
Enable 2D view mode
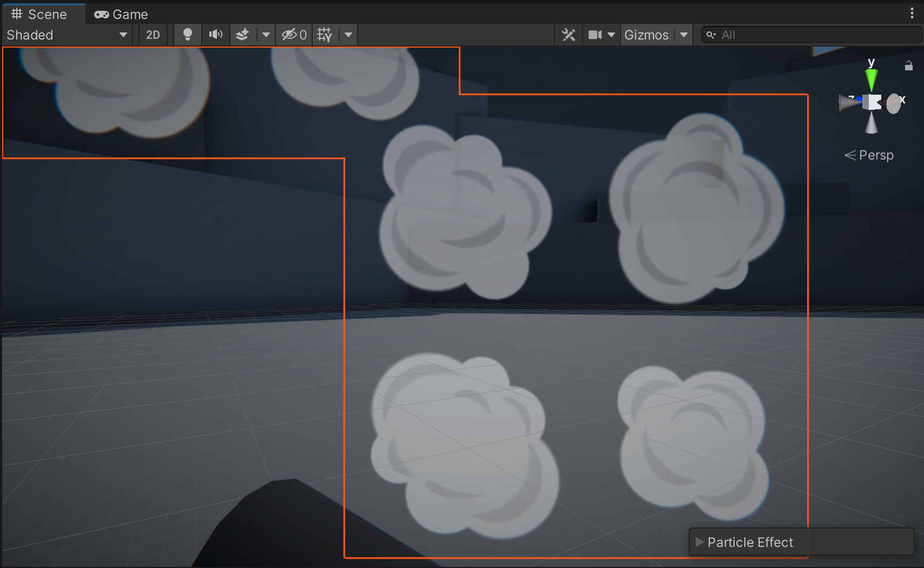click(153, 35)
